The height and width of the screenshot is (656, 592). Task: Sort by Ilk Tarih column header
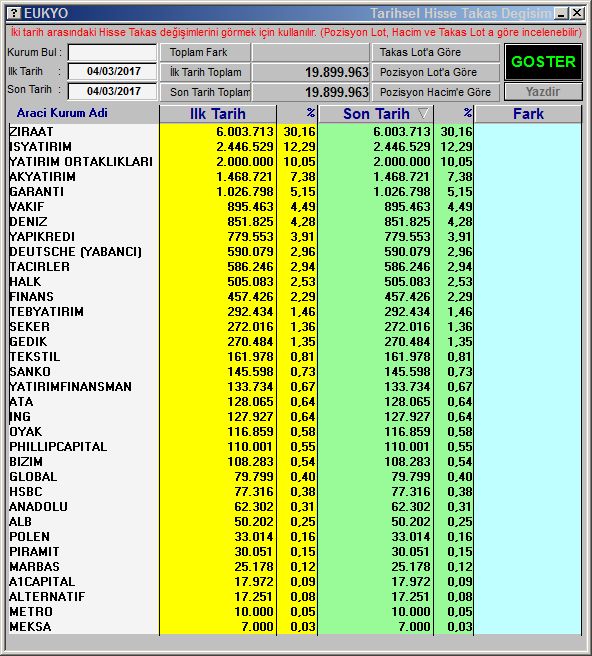pyautogui.click(x=218, y=114)
